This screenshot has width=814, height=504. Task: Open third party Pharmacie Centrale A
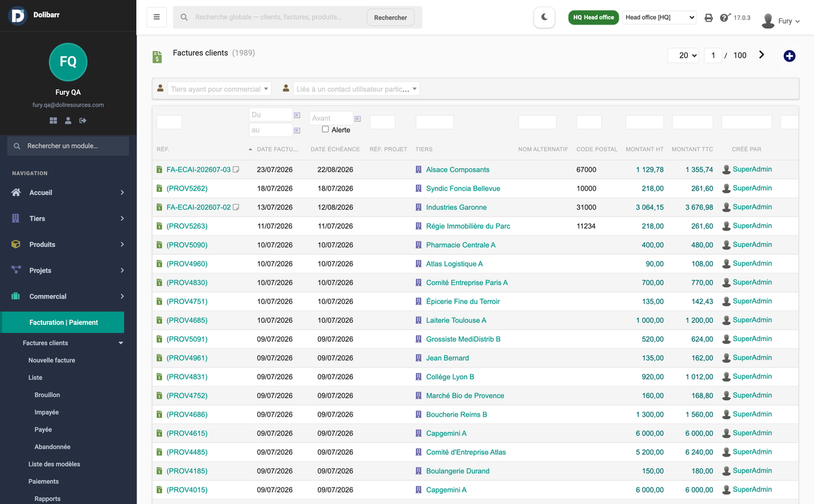(x=461, y=245)
